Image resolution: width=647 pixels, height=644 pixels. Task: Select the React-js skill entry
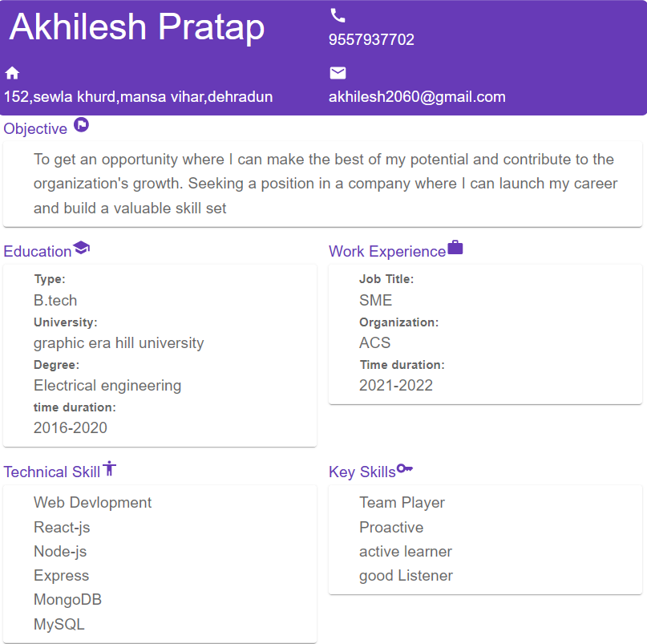point(62,527)
